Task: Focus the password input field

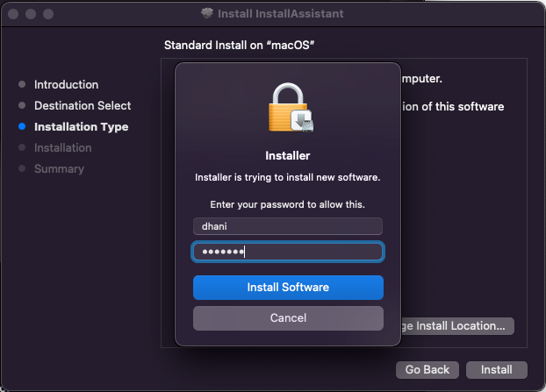Action: pos(288,252)
